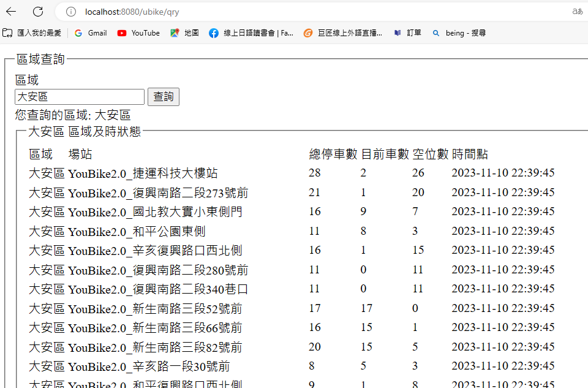This screenshot has height=388, width=588.
Task: Open 地圖 maps bookmark
Action: (184, 33)
